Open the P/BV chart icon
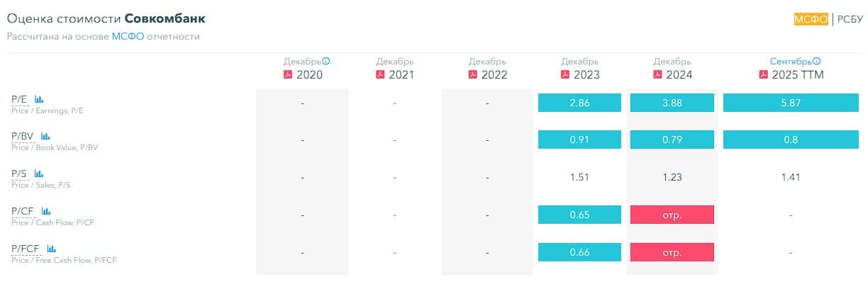Viewport: 868px width, 284px height. click(x=45, y=136)
